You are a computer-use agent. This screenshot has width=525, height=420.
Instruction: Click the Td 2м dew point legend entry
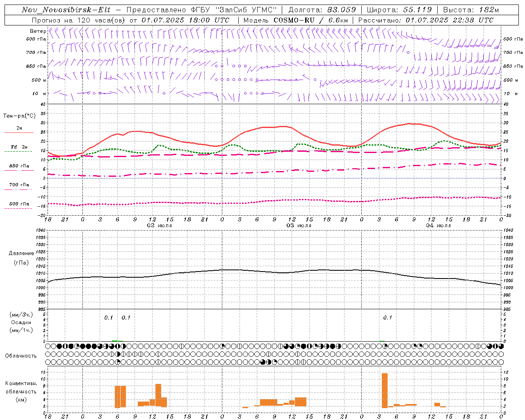(x=19, y=147)
